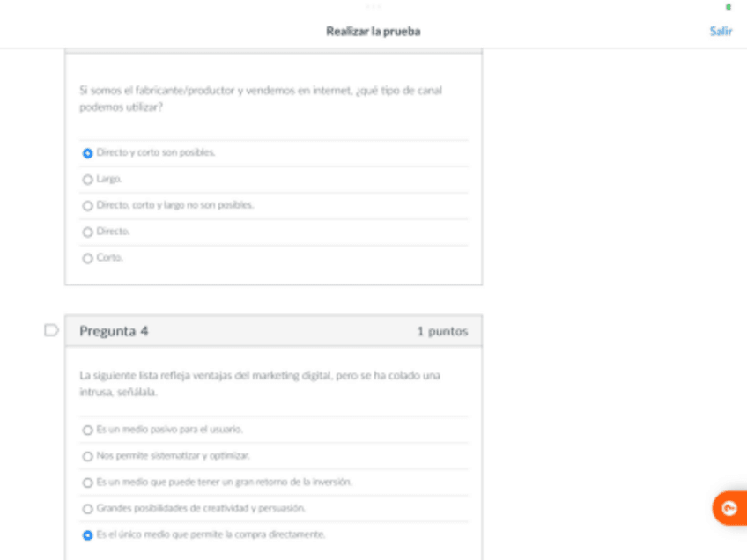The height and width of the screenshot is (560, 747).
Task: Choose the "Corto." radio option
Action: point(88,259)
